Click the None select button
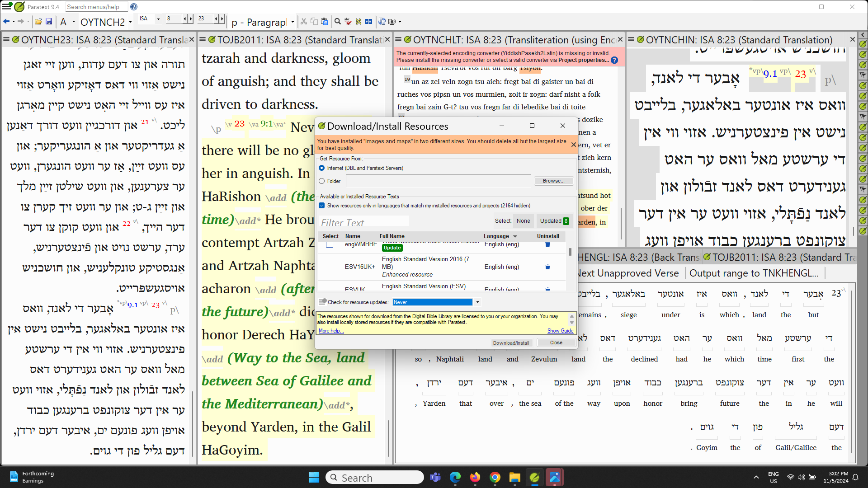This screenshot has height=488, width=868. click(523, 221)
